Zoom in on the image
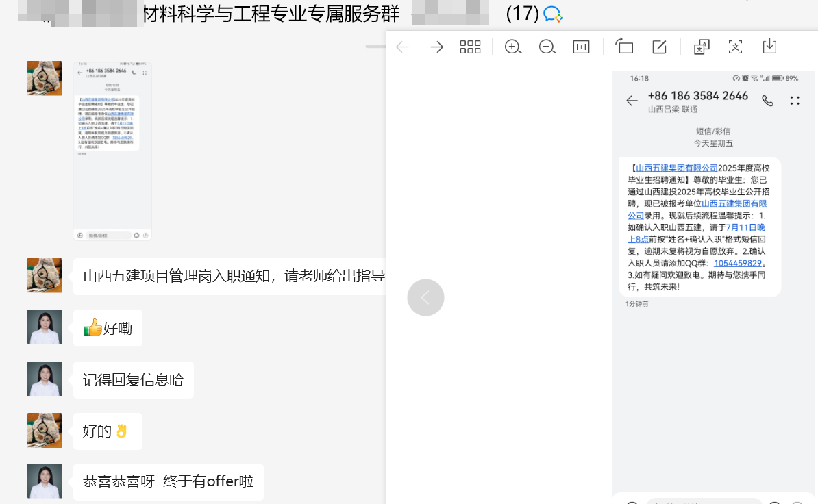The image size is (818, 504). tap(513, 47)
